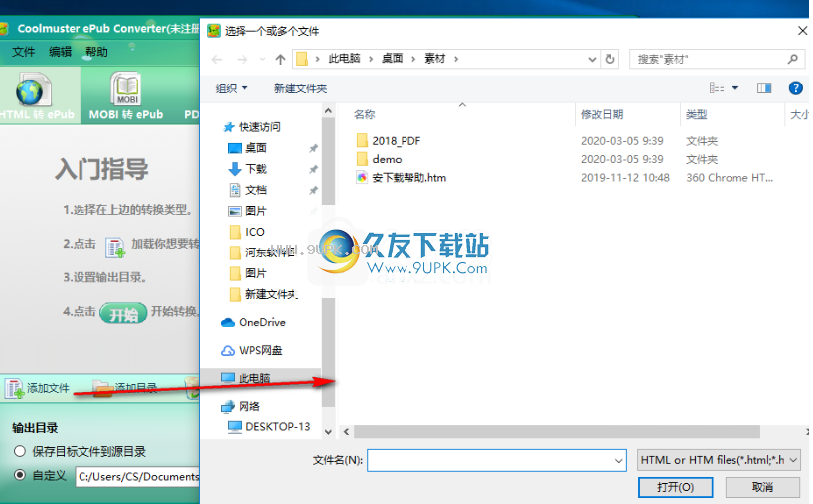Click the New Folder button

(x=300, y=88)
